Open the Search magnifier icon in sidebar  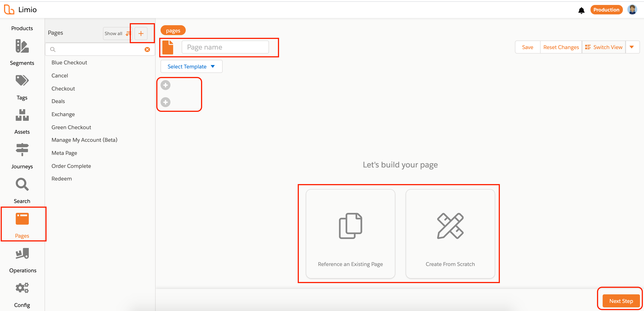[22, 184]
